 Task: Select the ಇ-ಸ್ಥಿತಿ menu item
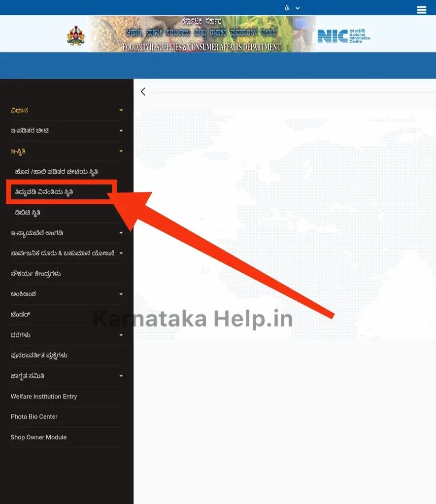tap(18, 151)
